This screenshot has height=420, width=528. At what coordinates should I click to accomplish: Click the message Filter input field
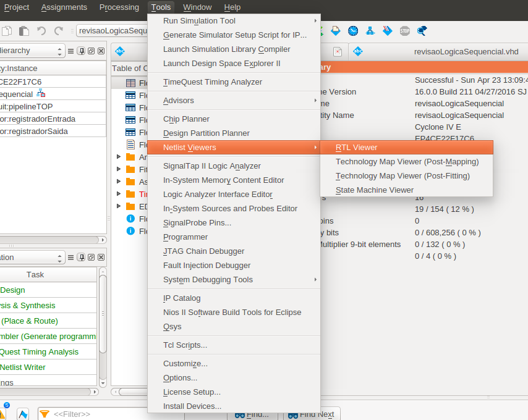pos(111,414)
